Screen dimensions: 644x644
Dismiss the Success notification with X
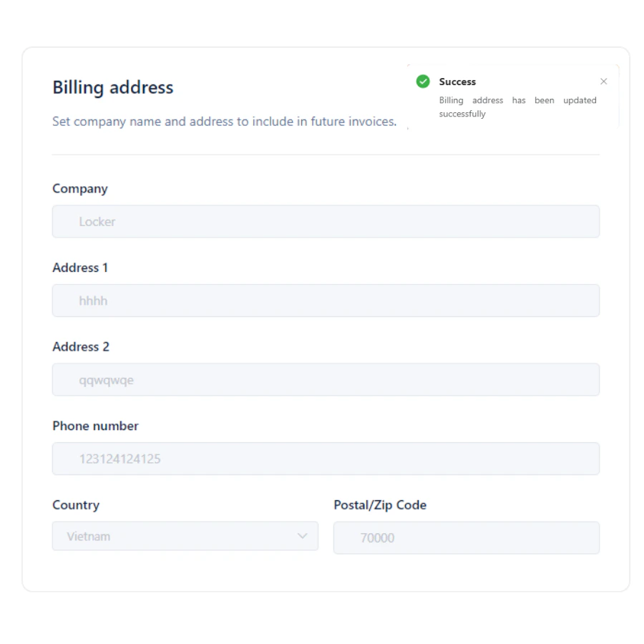pyautogui.click(x=603, y=82)
